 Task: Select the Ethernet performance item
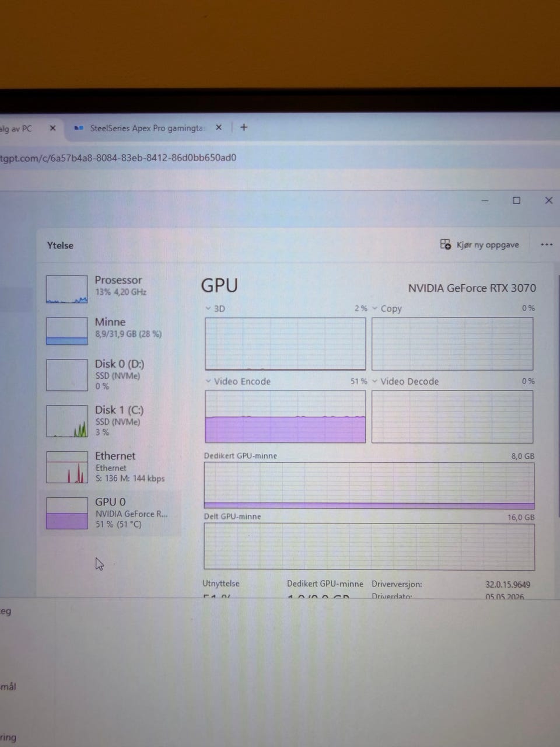[112, 467]
